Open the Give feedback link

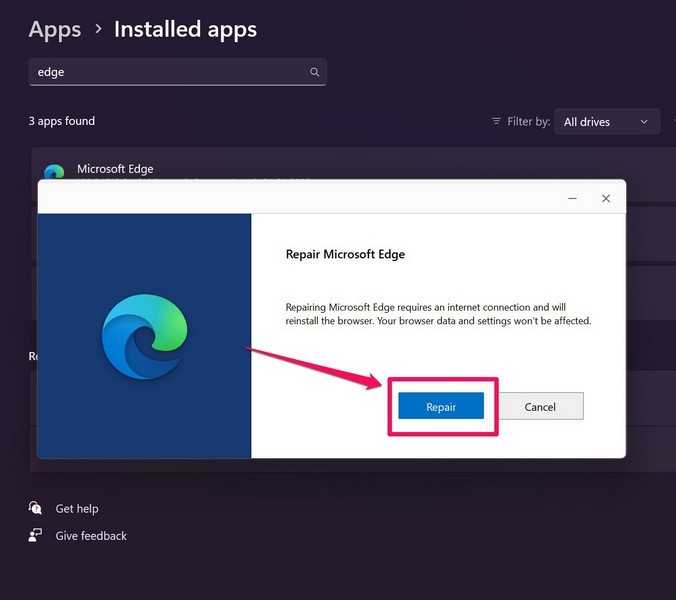(x=91, y=535)
